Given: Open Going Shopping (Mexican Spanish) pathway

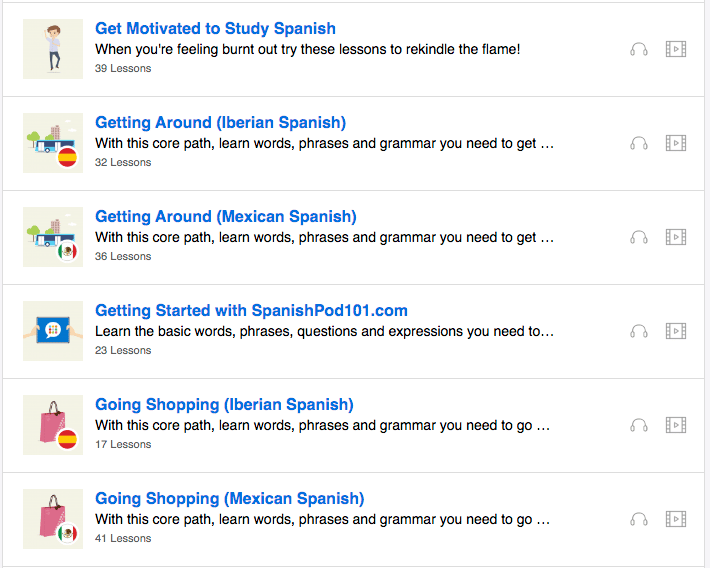Looking at the screenshot, I should 229,499.
